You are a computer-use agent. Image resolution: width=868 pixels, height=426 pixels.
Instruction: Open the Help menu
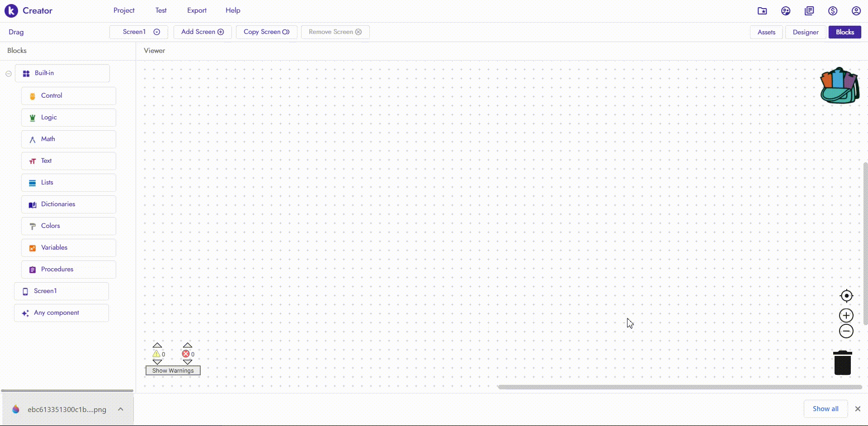[x=233, y=10]
